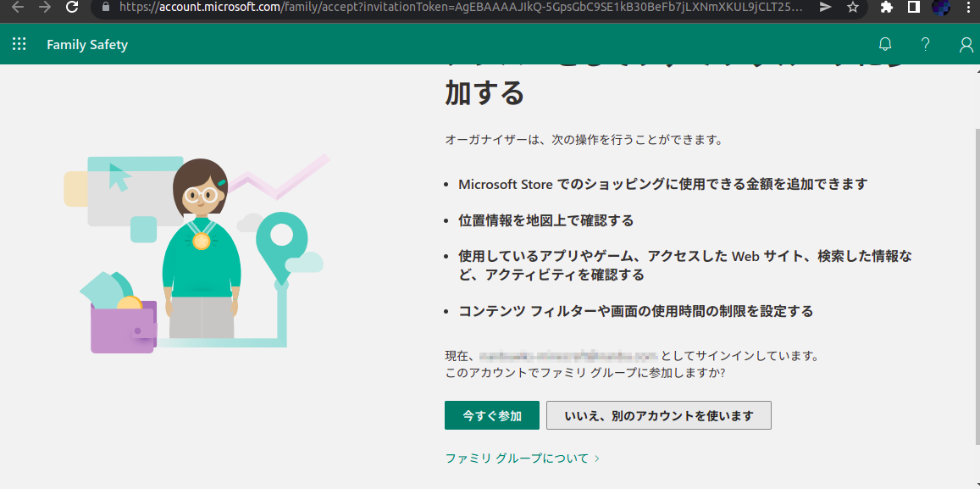Bookmark this page with the star

[x=852, y=7]
